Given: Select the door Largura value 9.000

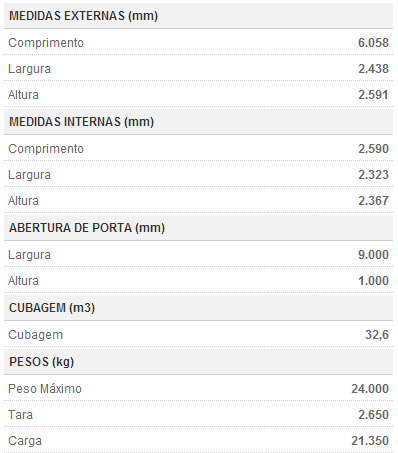Looking at the screenshot, I should [373, 255].
